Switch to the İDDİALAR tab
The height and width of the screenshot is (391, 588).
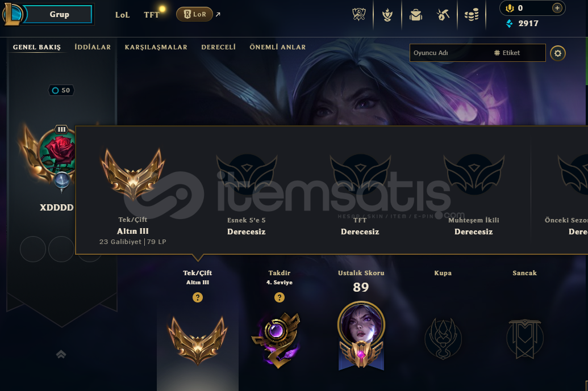click(93, 47)
